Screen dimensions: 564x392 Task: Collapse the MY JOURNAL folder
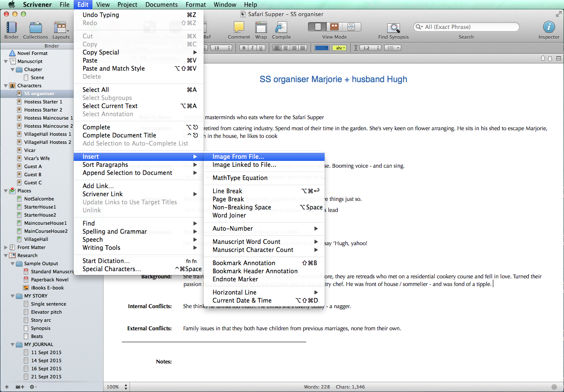pos(12,344)
